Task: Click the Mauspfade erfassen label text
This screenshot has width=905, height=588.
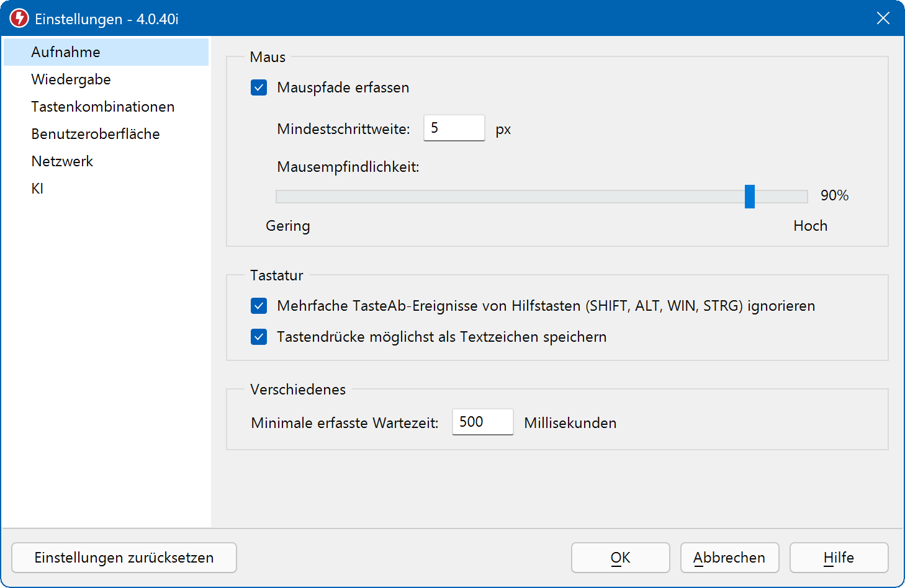Action: point(343,87)
